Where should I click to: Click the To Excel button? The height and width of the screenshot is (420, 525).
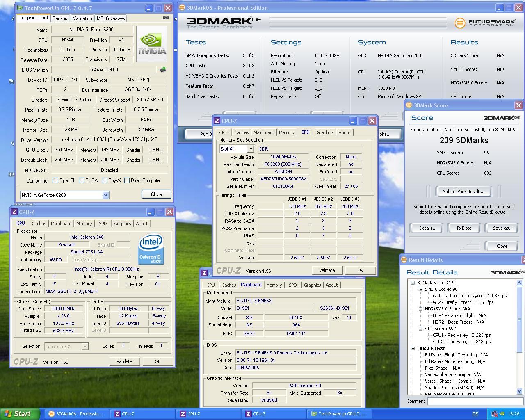[x=464, y=228]
